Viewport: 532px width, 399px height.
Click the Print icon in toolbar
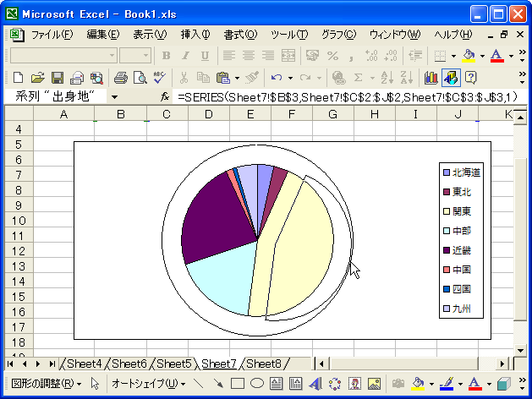click(x=120, y=78)
